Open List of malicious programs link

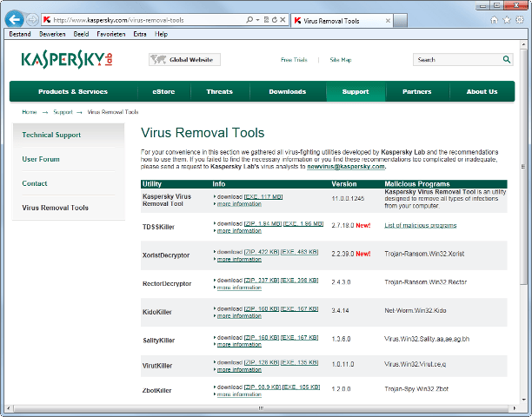[x=421, y=226]
